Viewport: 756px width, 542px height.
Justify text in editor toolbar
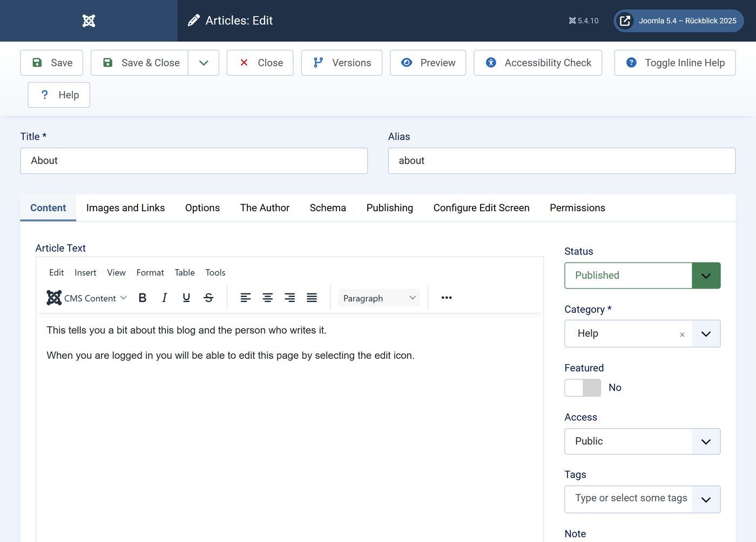312,298
